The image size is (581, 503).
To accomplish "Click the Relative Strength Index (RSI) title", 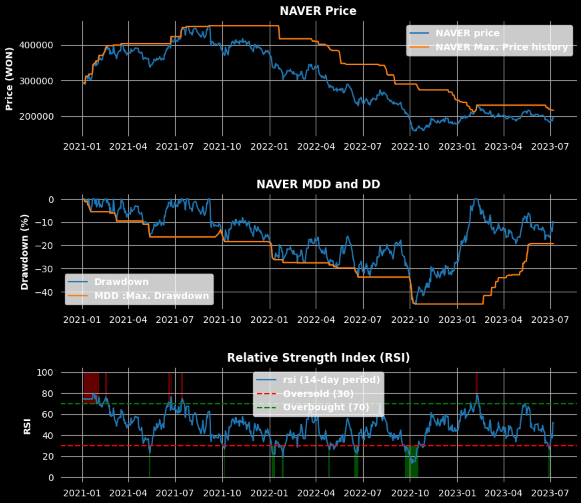I will point(318,358).
